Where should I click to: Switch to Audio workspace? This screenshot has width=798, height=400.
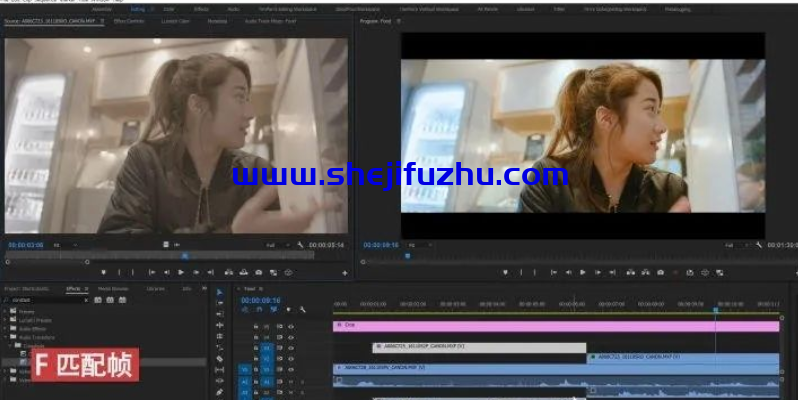[x=234, y=9]
